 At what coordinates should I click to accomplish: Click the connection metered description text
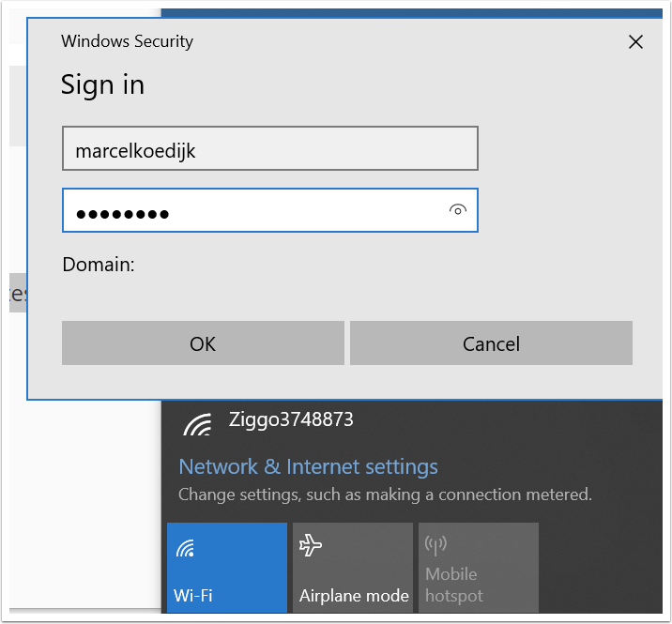click(385, 494)
